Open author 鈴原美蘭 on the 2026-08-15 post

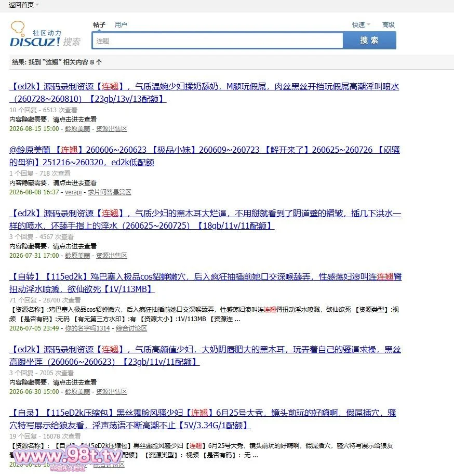tap(77, 129)
